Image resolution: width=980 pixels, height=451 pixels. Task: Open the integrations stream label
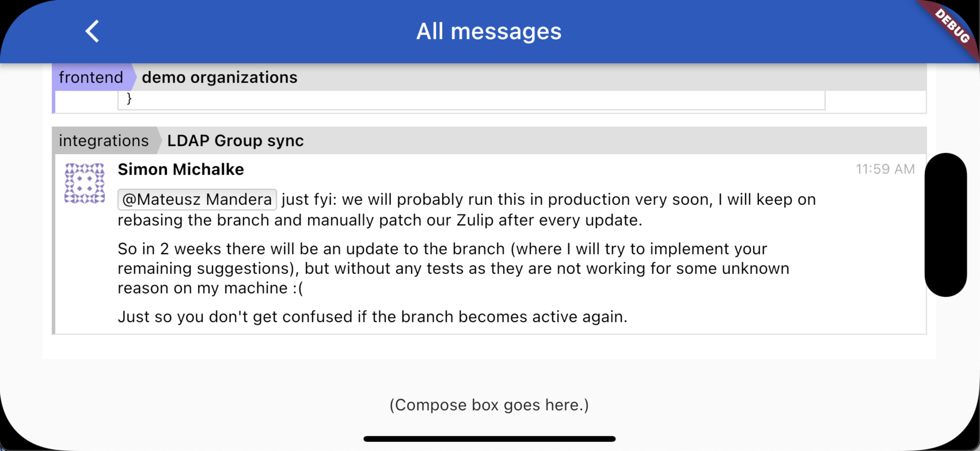(104, 140)
